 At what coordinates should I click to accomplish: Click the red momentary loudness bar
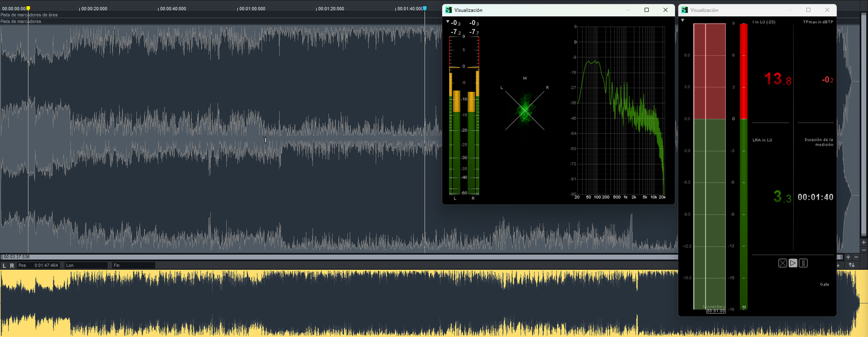click(x=744, y=72)
